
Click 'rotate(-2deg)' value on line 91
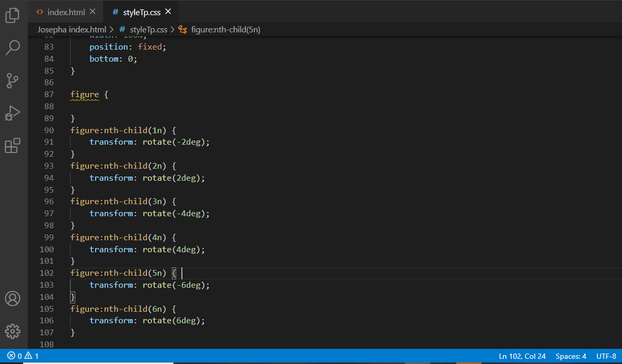coord(174,142)
